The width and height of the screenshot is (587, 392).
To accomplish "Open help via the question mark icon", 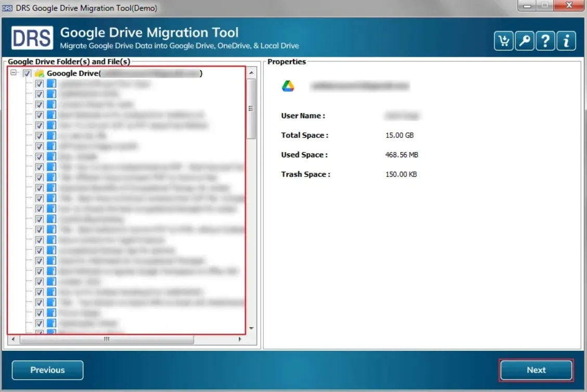I will (x=545, y=41).
